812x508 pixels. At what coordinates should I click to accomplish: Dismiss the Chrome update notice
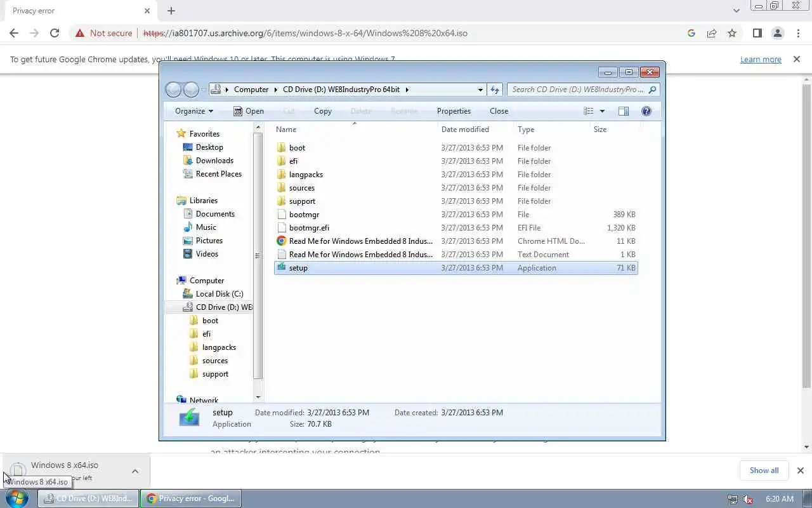point(797,59)
